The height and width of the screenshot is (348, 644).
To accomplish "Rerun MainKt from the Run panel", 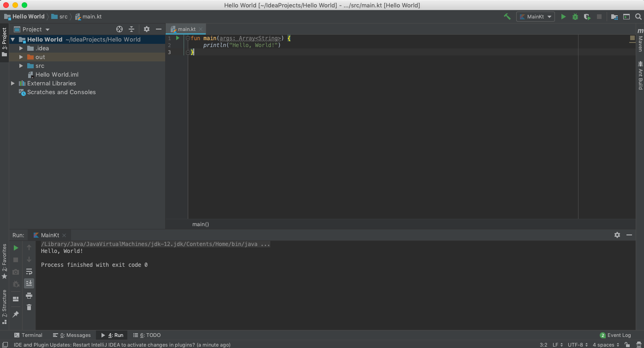I will (x=16, y=248).
